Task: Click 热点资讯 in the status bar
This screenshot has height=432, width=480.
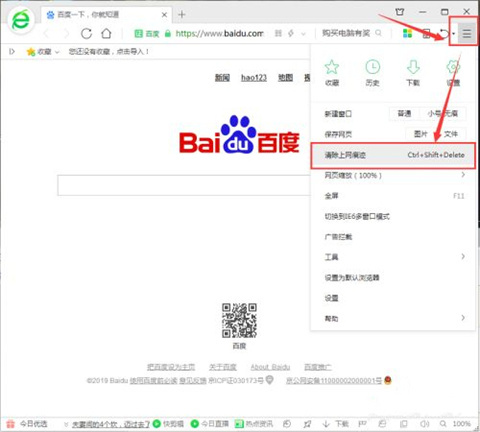Action: [x=254, y=424]
